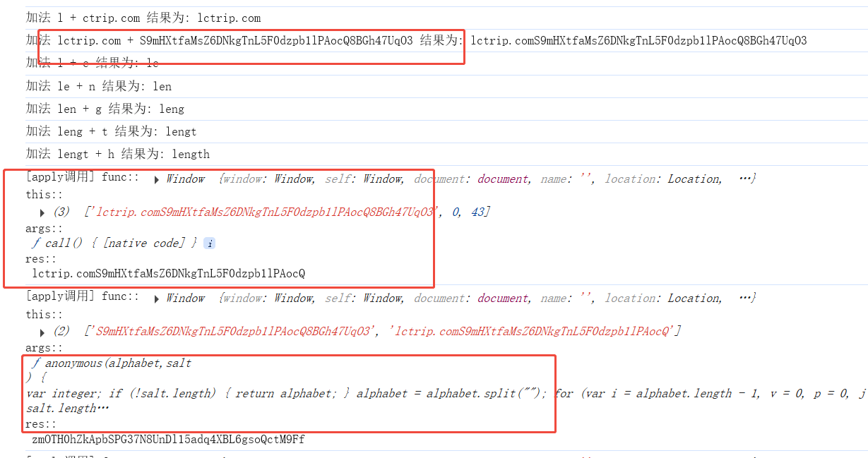
Task: Click the res value ending in 'dzpb1lPAocQ'
Action: click(169, 273)
